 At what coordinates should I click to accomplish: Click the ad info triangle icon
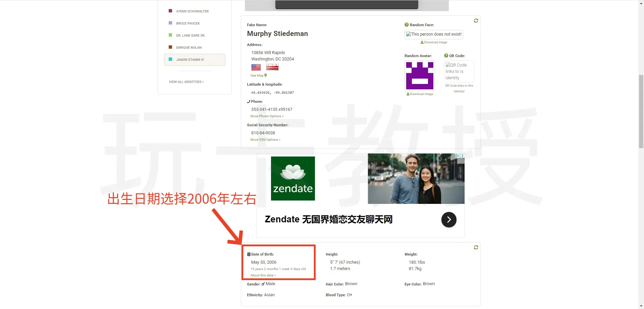click(457, 156)
